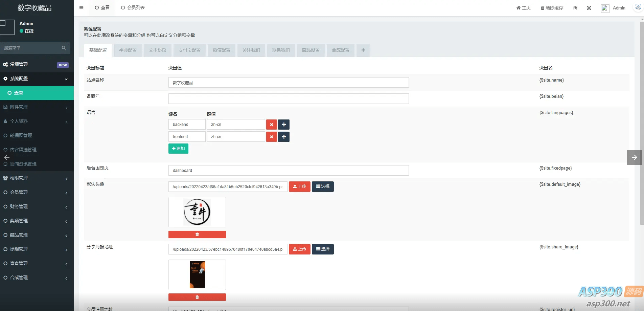
Task: Expand 权限管理 sidebar menu
Action: pos(37,178)
